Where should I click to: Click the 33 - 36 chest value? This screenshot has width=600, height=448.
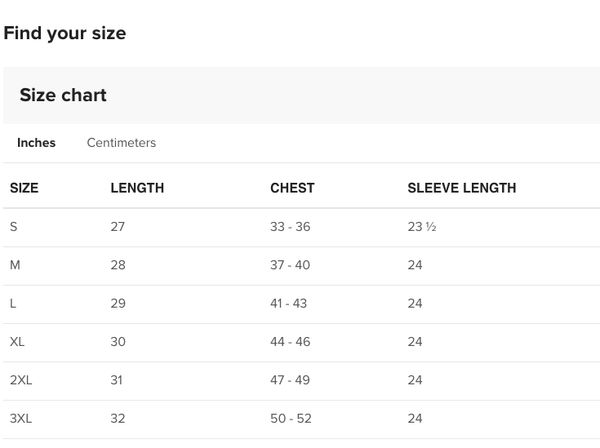(x=290, y=226)
